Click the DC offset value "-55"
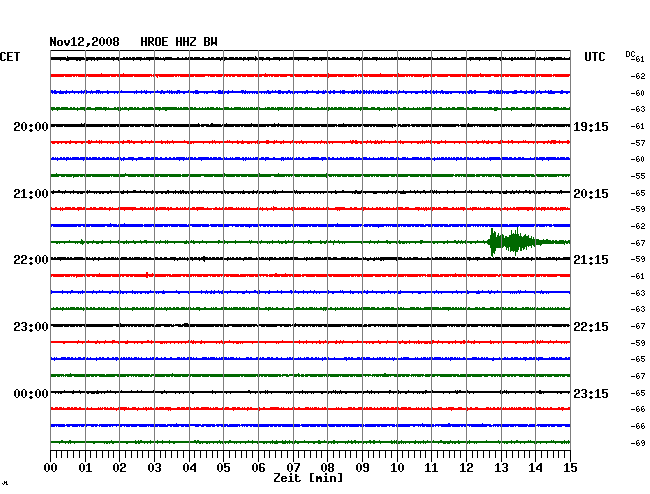Viewport: 650px width, 494px height. pos(638,176)
